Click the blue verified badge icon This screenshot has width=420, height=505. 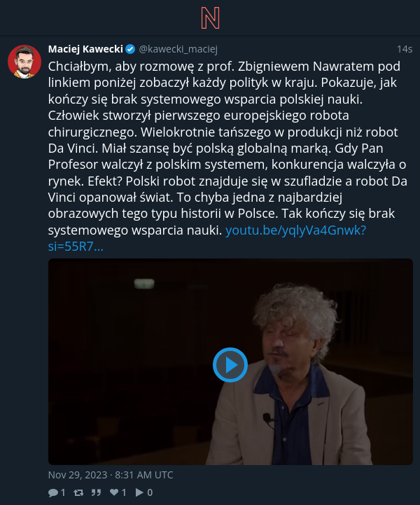tap(130, 49)
